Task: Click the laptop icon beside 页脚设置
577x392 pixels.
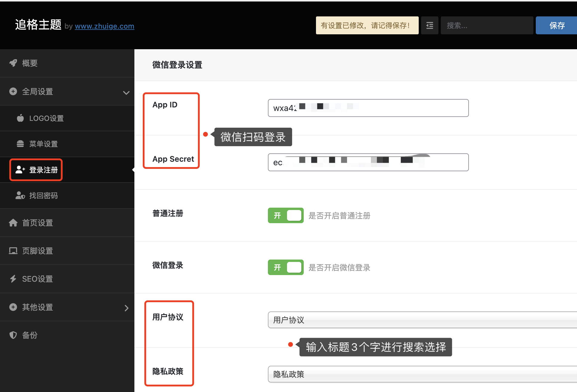Action: pos(13,251)
